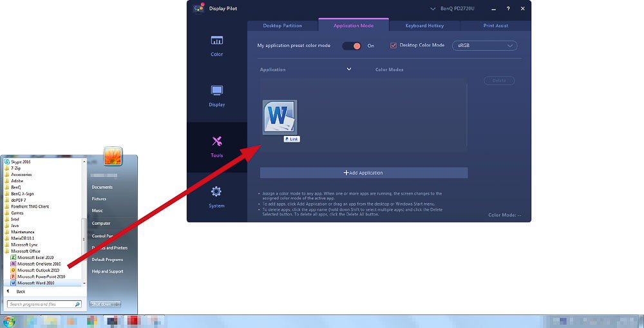Expand the Intel folder
This screenshot has width=644, height=328.
click(x=12, y=219)
